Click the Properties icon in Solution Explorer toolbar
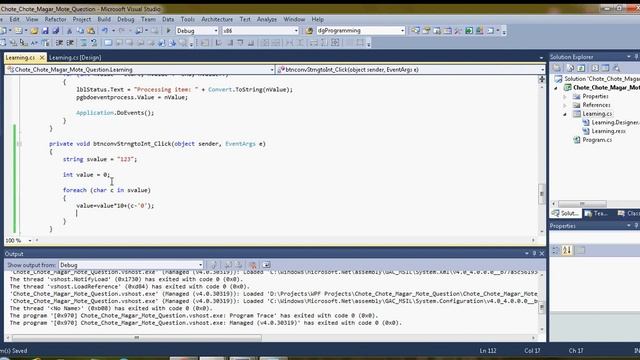The height and width of the screenshot is (360, 640). [x=557, y=68]
